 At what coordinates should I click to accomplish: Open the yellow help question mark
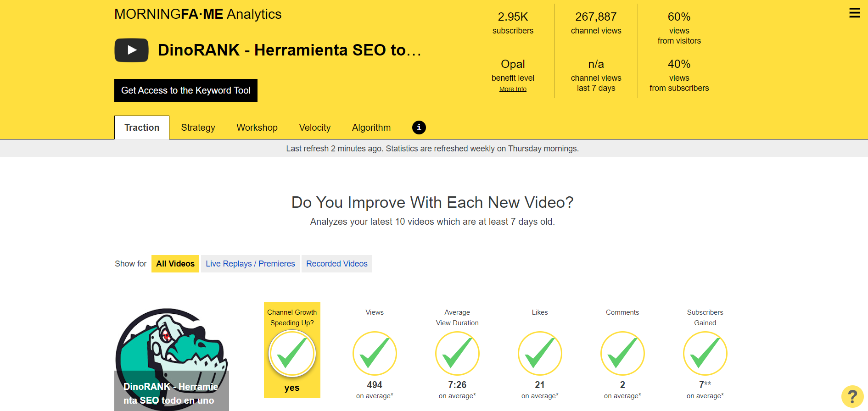[852, 396]
